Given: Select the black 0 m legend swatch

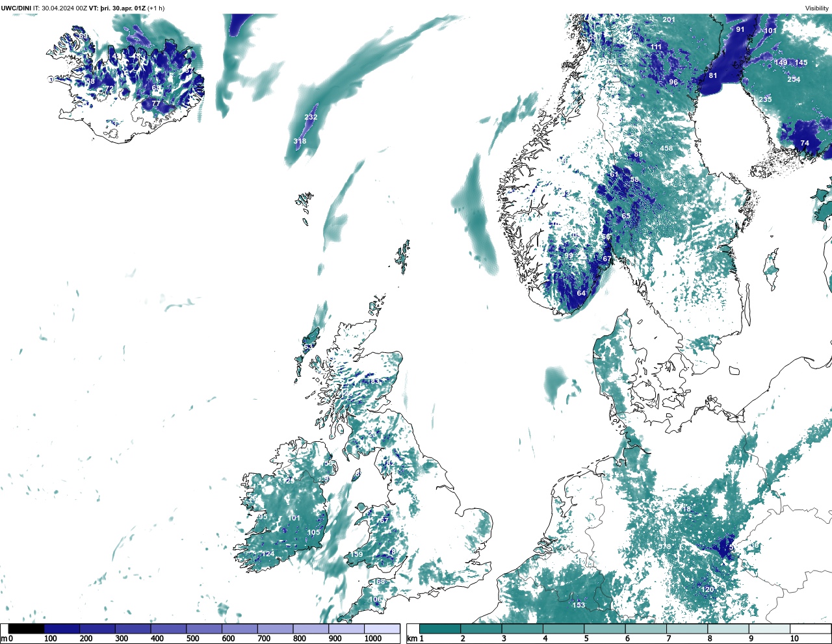Looking at the screenshot, I should 27,628.
